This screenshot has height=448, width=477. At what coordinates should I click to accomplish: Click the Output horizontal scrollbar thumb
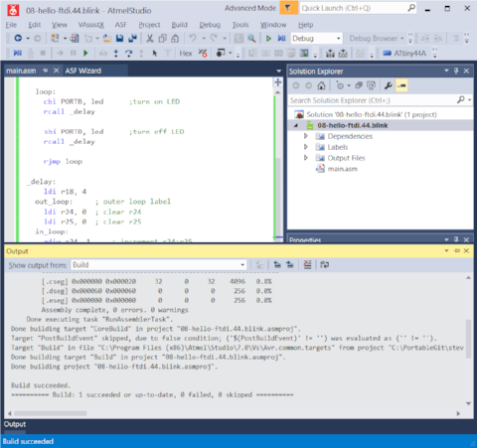[51, 413]
